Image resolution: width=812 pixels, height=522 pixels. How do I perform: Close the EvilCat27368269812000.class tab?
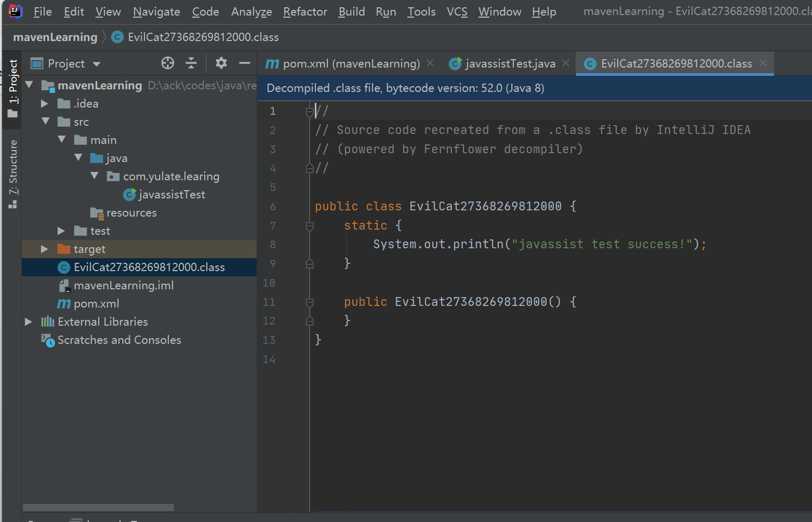click(x=763, y=63)
